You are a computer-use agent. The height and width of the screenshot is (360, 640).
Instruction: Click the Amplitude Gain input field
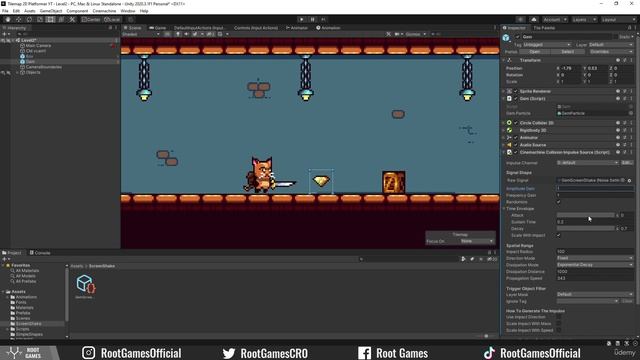click(595, 189)
